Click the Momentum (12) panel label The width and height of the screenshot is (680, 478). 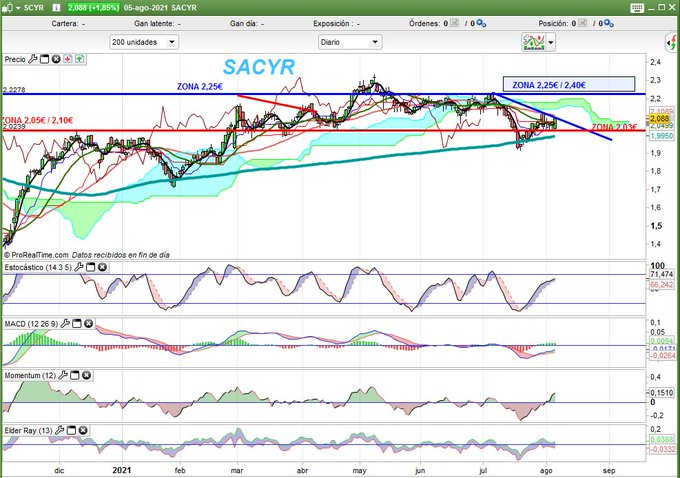click(30, 376)
